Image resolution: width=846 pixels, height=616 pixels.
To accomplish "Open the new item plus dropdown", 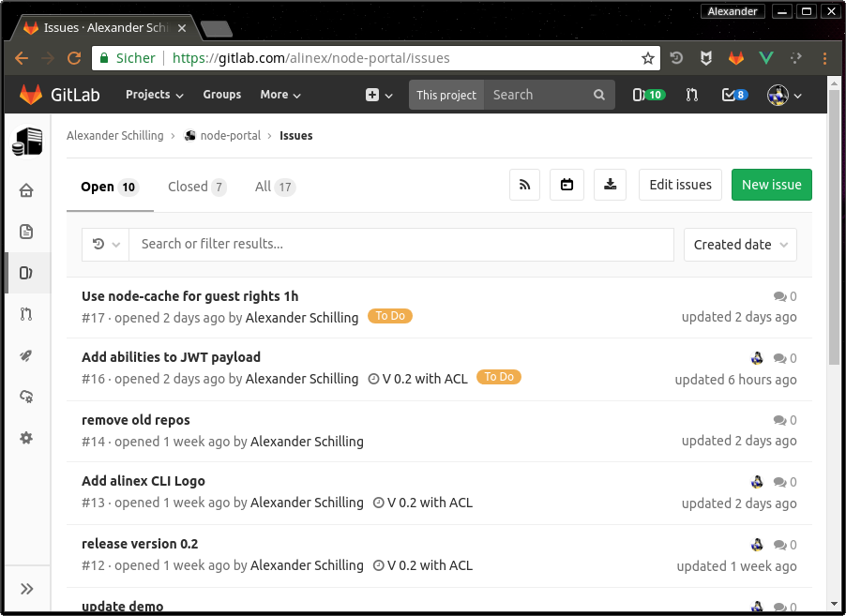I will coord(377,95).
